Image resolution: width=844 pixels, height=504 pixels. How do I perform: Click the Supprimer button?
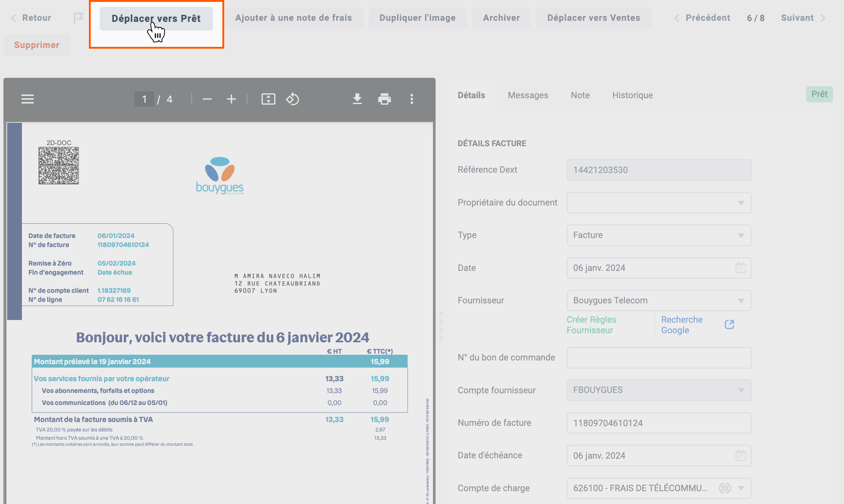37,45
